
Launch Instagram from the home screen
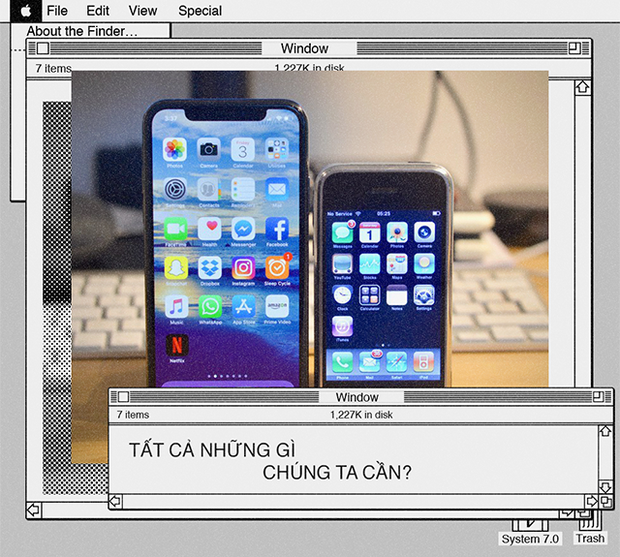pyautogui.click(x=243, y=267)
